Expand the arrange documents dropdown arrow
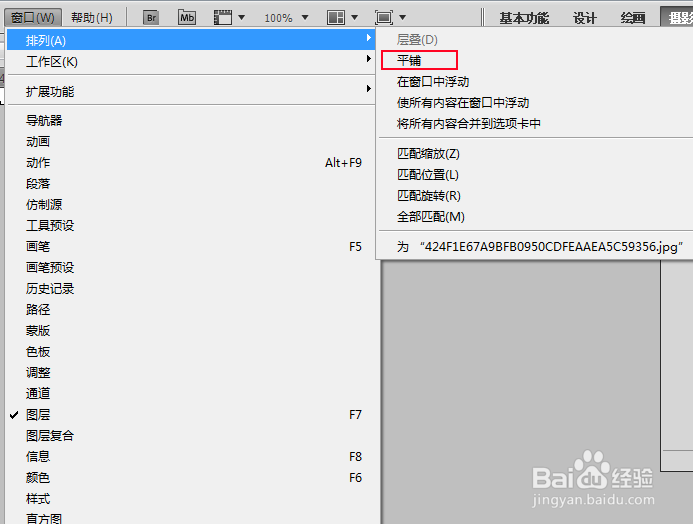Image resolution: width=693 pixels, height=524 pixels. tap(354, 18)
